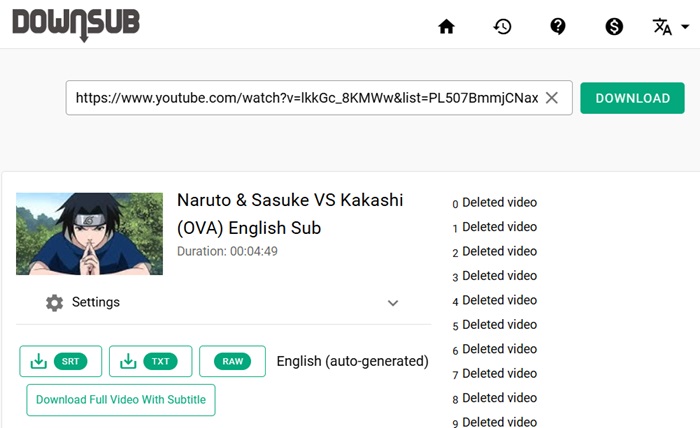The width and height of the screenshot is (700, 428).
Task: Click Download Full Video With Subtitle
Action: pos(121,399)
